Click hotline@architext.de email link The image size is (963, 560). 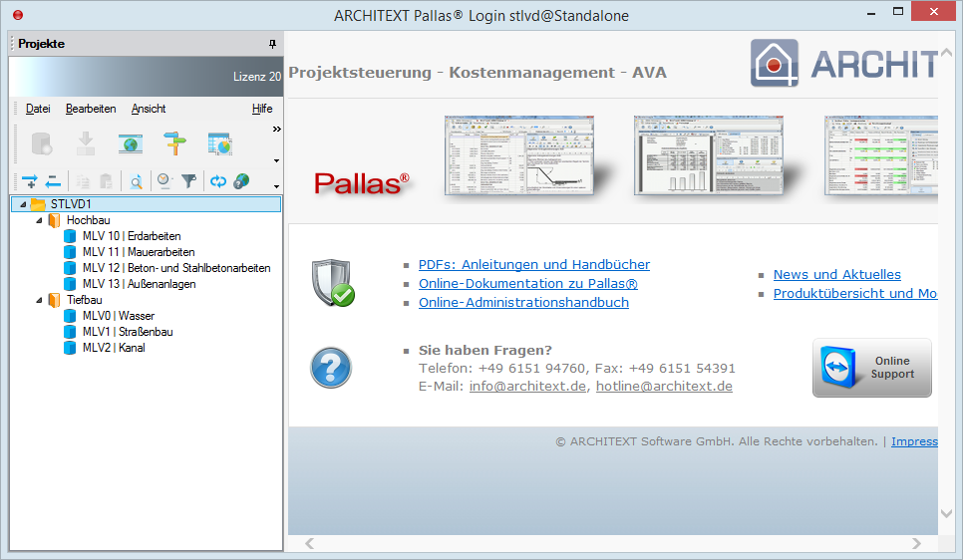[x=665, y=387]
